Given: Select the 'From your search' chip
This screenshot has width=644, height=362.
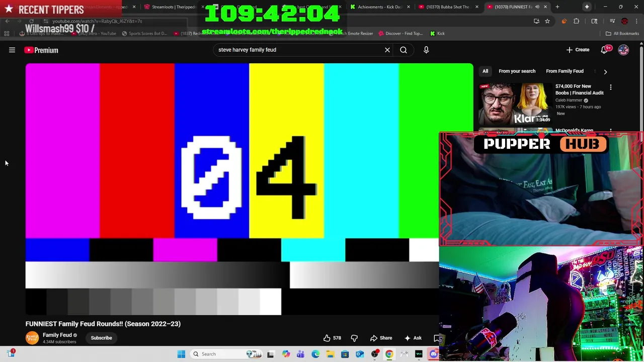Looking at the screenshot, I should 517,71.
